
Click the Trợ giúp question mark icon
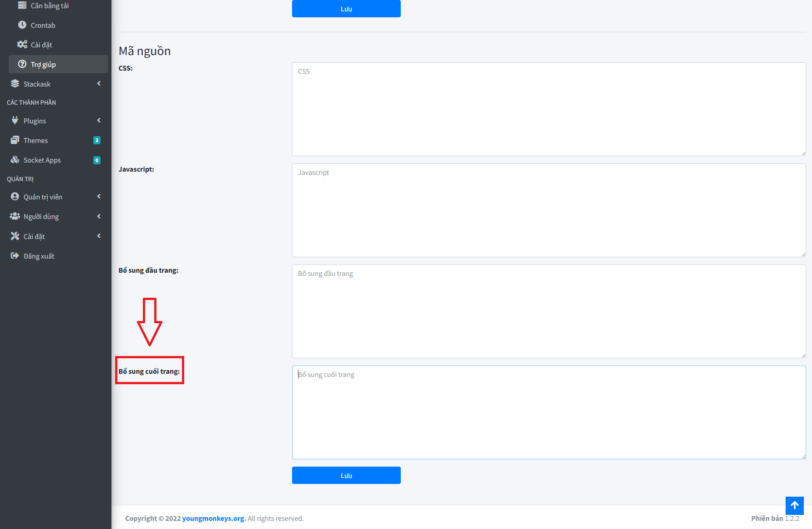pos(22,64)
